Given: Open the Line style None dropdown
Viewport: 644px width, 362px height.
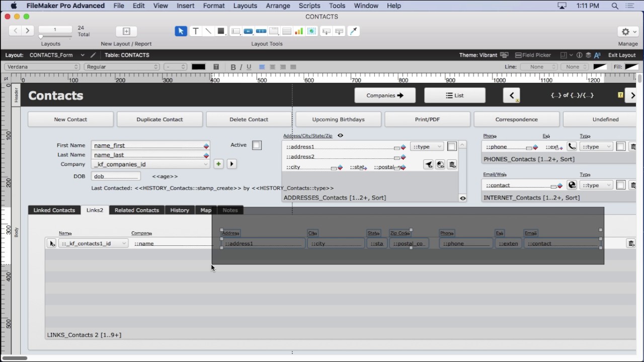Looking at the screenshot, I should pyautogui.click(x=539, y=67).
